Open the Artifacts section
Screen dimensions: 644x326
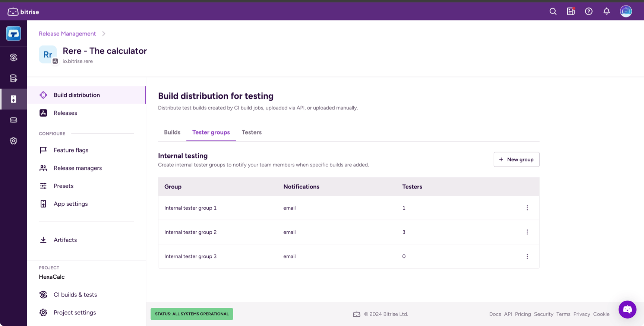tap(65, 240)
